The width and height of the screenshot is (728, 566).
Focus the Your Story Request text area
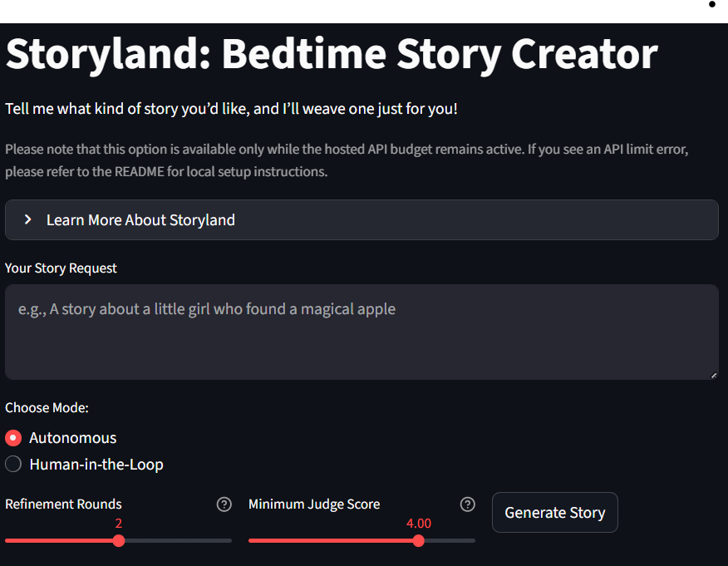tap(362, 332)
